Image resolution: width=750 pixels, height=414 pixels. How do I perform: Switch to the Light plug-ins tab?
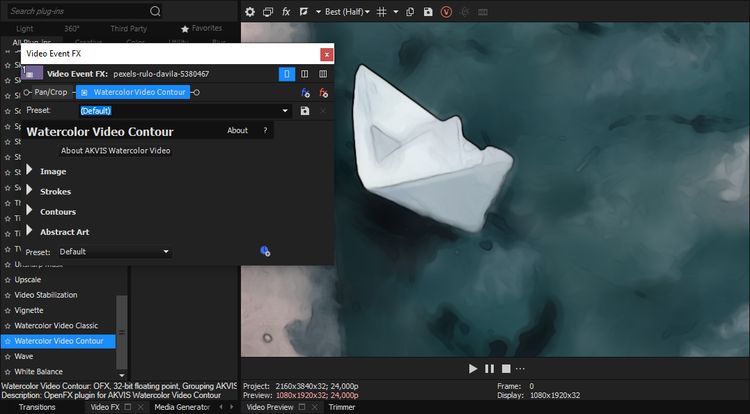tap(24, 29)
